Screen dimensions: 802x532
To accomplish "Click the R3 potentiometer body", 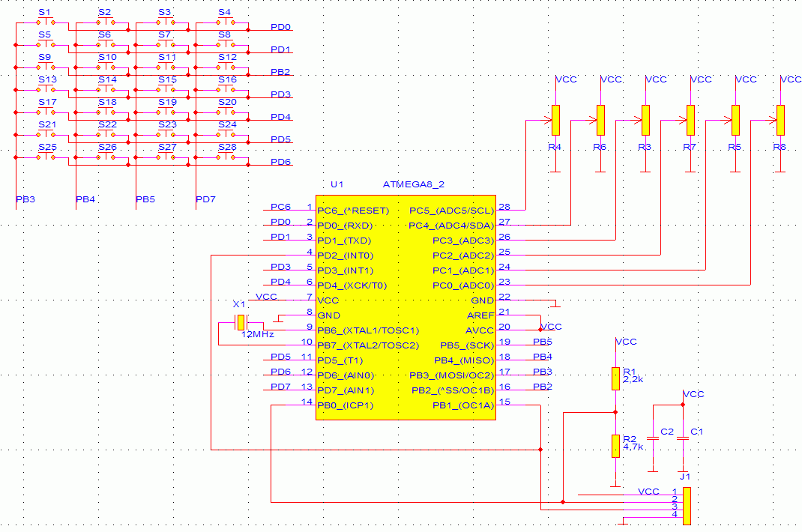I will 645,120.
